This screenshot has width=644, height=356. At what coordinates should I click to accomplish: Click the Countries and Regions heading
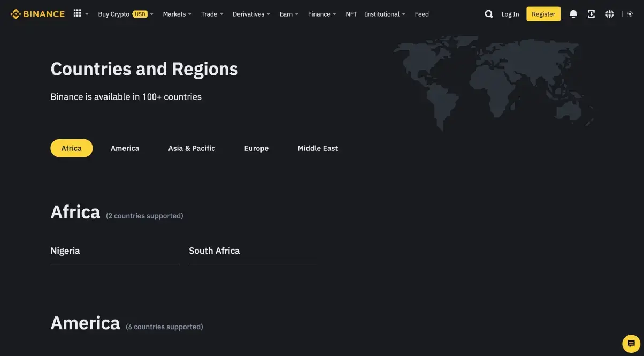pos(144,69)
